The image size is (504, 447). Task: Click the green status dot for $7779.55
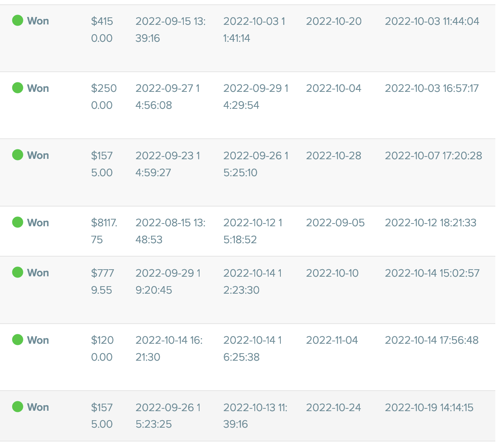[18, 272]
